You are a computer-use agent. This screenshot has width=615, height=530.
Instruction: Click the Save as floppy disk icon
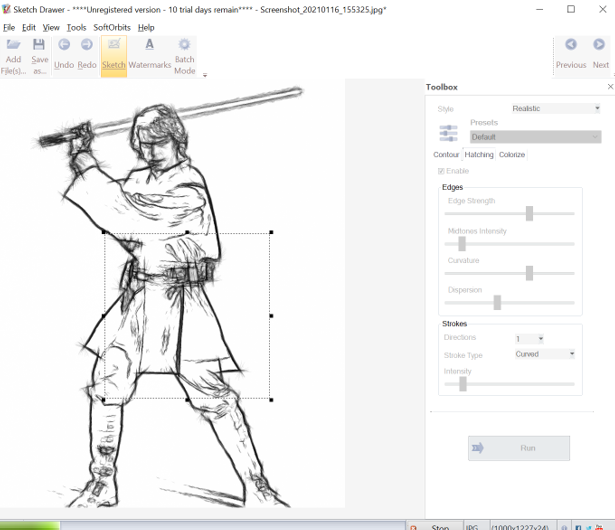coord(39,44)
